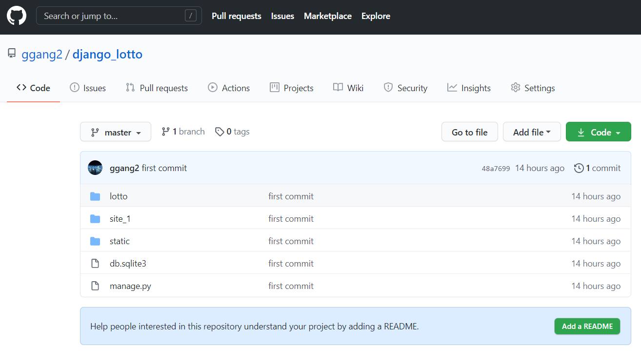Open first commit message on manage.py row
The height and width of the screenshot is (364, 641).
point(291,286)
